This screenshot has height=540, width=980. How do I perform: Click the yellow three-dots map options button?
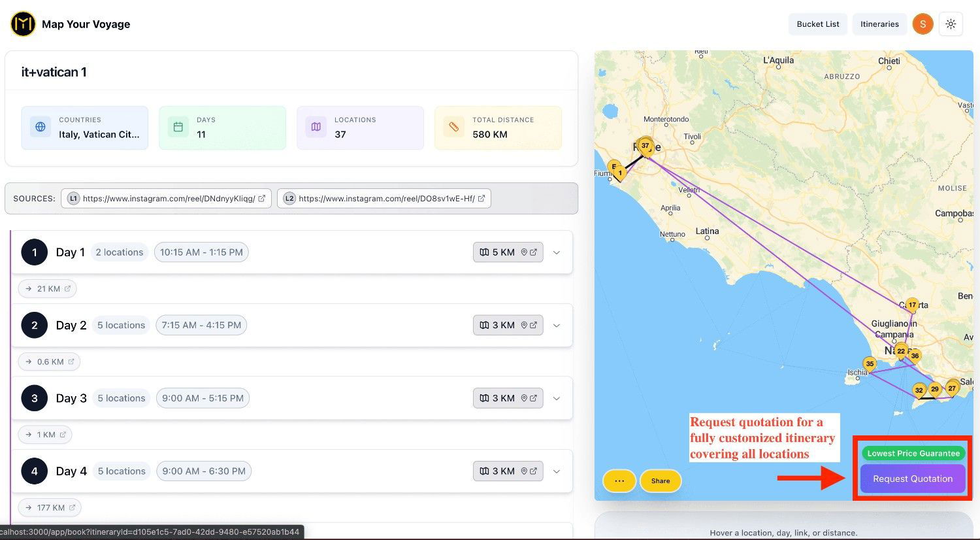coord(619,481)
